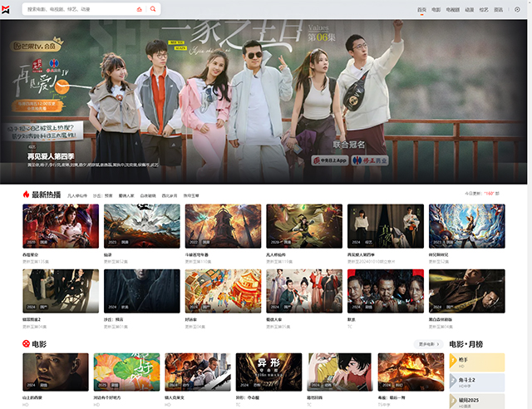Click the 默杀 title text
This screenshot has height=409, width=532.
click(352, 319)
